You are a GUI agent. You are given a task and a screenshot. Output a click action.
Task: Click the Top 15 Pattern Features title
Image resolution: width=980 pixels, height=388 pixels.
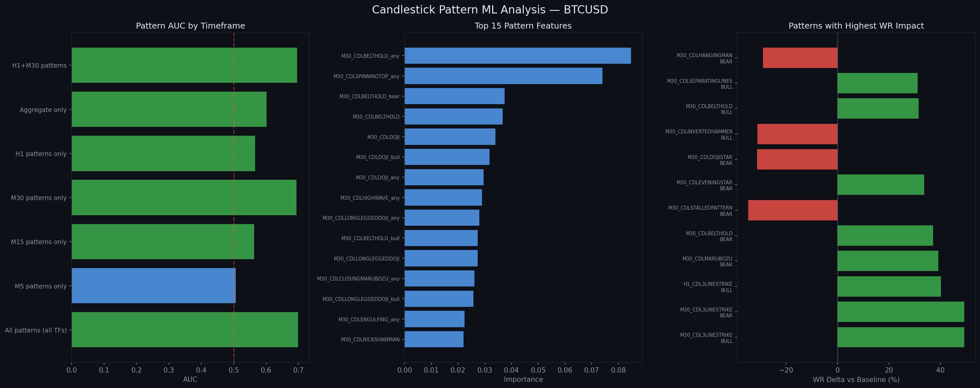point(523,26)
